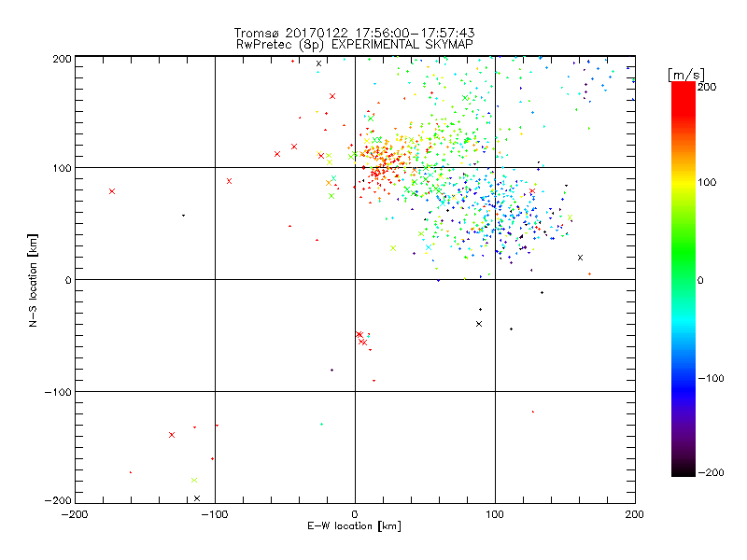Screen dimensions: 747x560
Task: Click the black X marker at the plot's top edge
Action: pyautogui.click(x=319, y=63)
